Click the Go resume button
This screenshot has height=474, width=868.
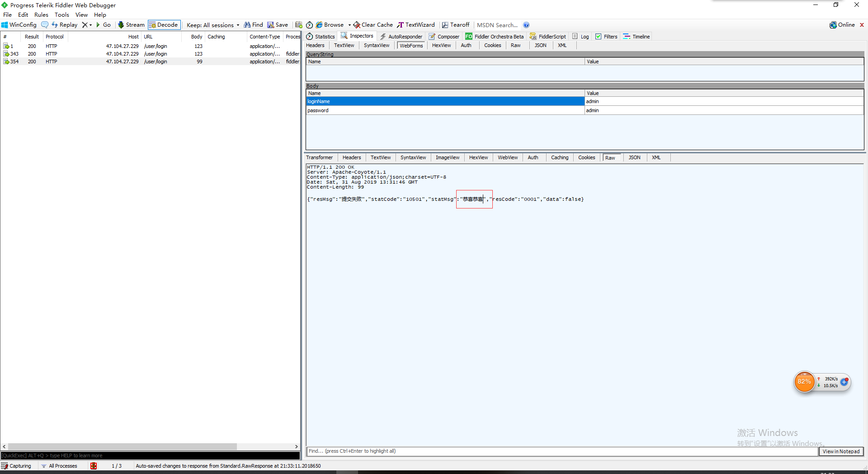(104, 25)
